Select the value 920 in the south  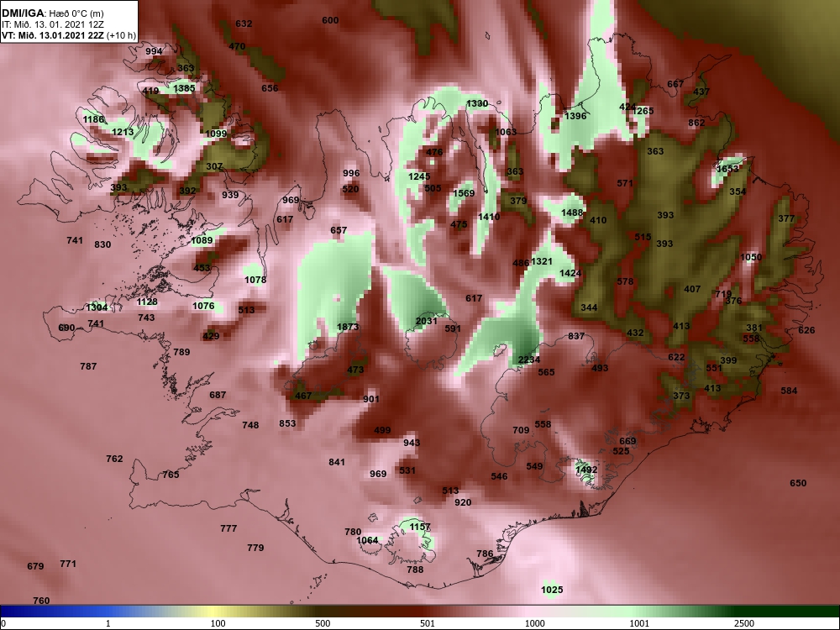coord(462,502)
